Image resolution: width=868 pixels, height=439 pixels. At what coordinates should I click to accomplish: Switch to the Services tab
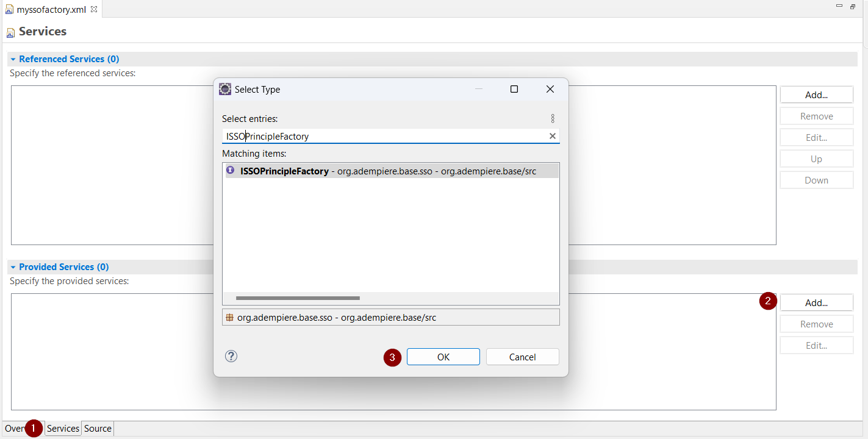tap(63, 429)
